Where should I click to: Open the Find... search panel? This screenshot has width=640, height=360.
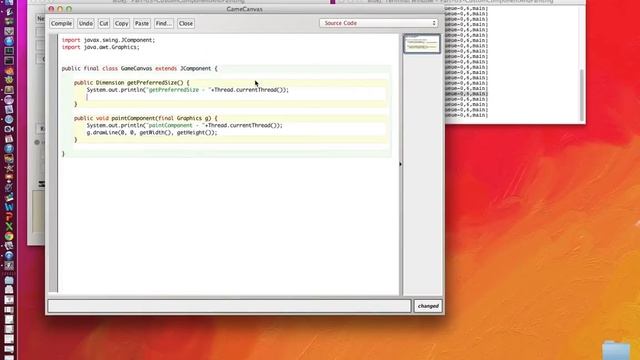click(164, 24)
